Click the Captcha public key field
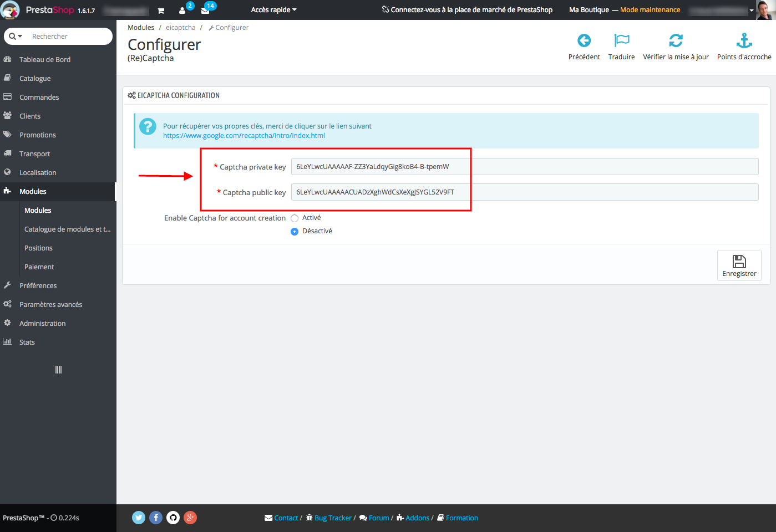 (x=524, y=192)
